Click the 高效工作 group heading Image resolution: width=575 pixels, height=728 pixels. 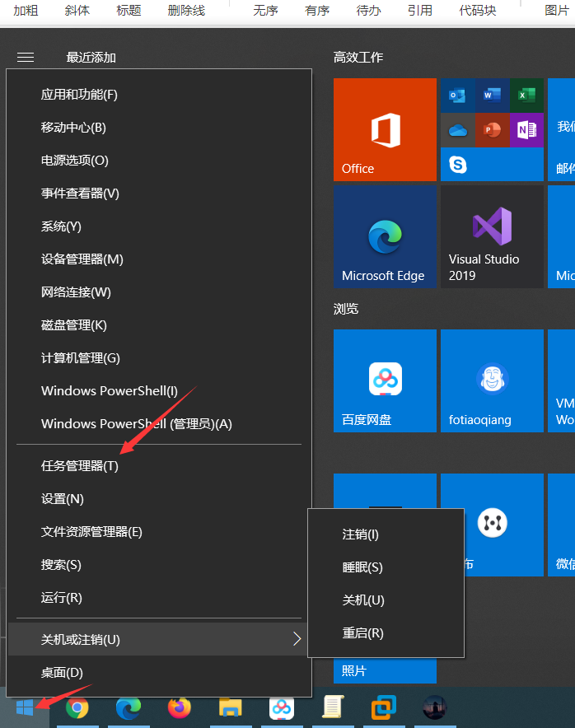click(x=358, y=57)
